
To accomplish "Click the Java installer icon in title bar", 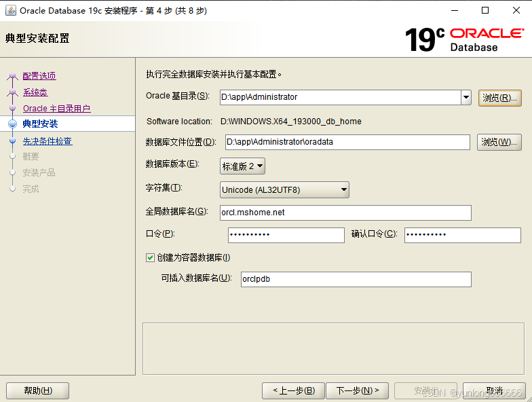I will pyautogui.click(x=11, y=11).
